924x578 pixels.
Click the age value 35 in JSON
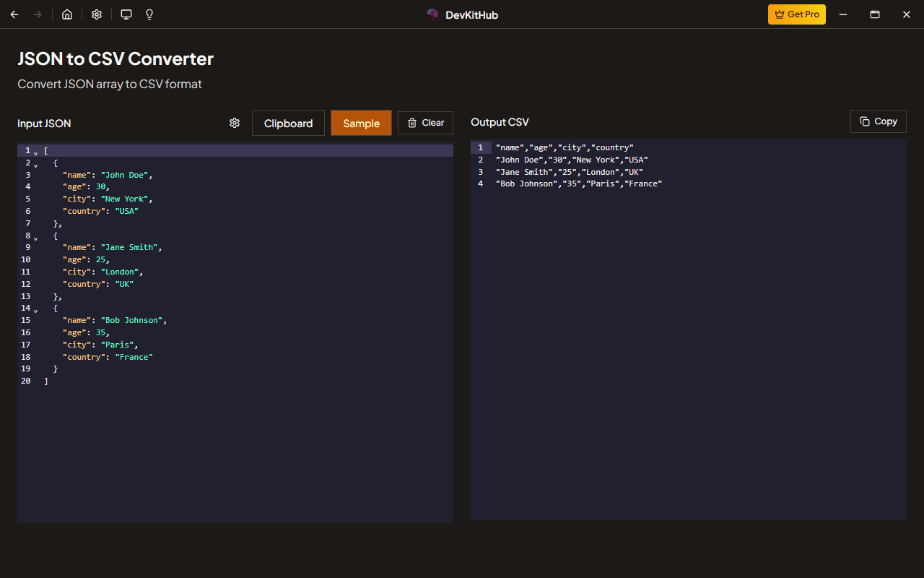click(x=100, y=332)
